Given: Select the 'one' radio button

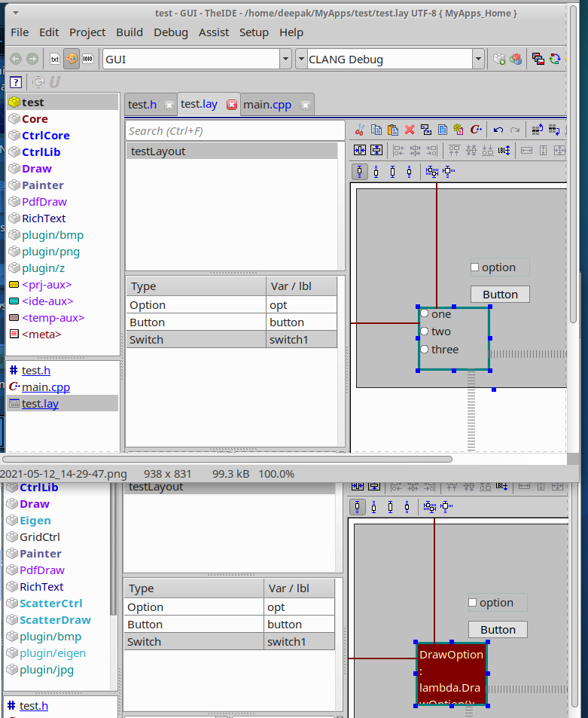Looking at the screenshot, I should click(425, 314).
